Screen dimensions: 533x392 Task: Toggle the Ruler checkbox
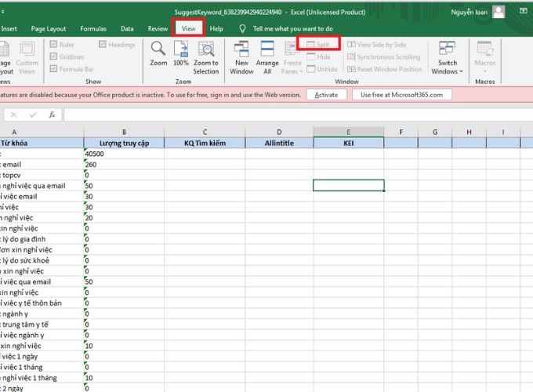pos(53,44)
